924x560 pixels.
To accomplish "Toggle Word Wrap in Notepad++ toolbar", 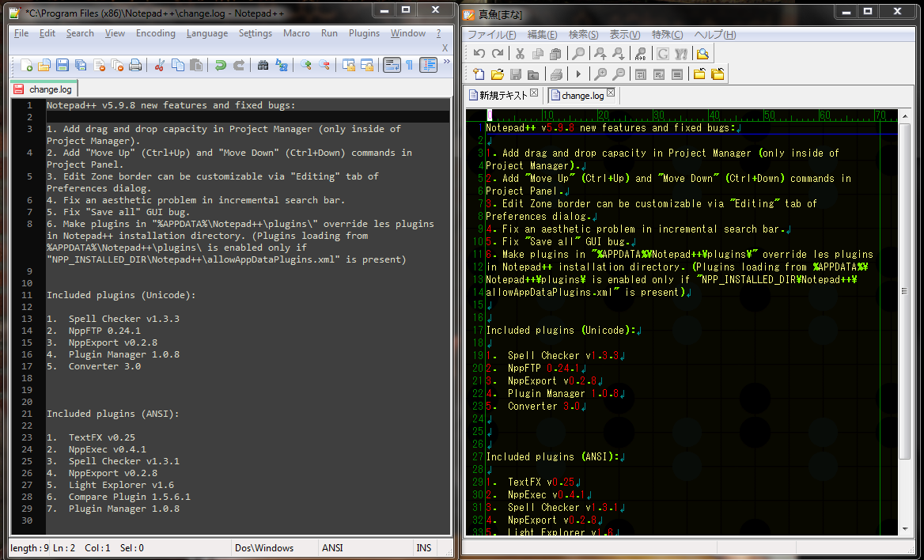I will pyautogui.click(x=392, y=65).
